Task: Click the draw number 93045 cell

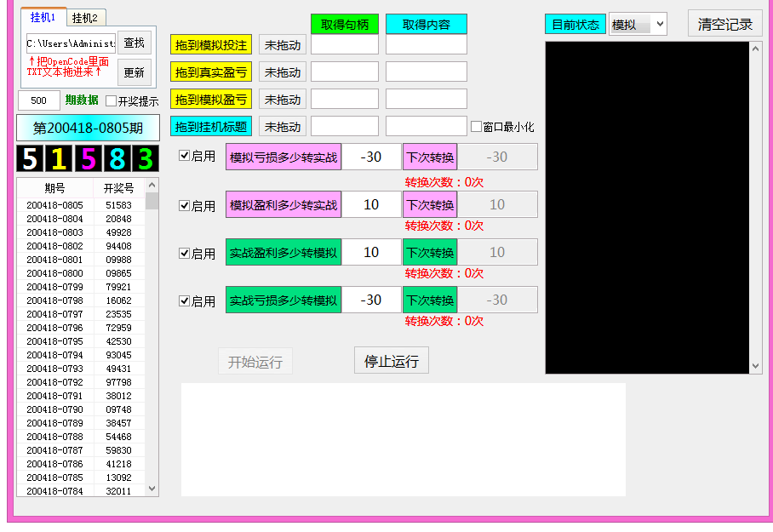Action: [119, 355]
